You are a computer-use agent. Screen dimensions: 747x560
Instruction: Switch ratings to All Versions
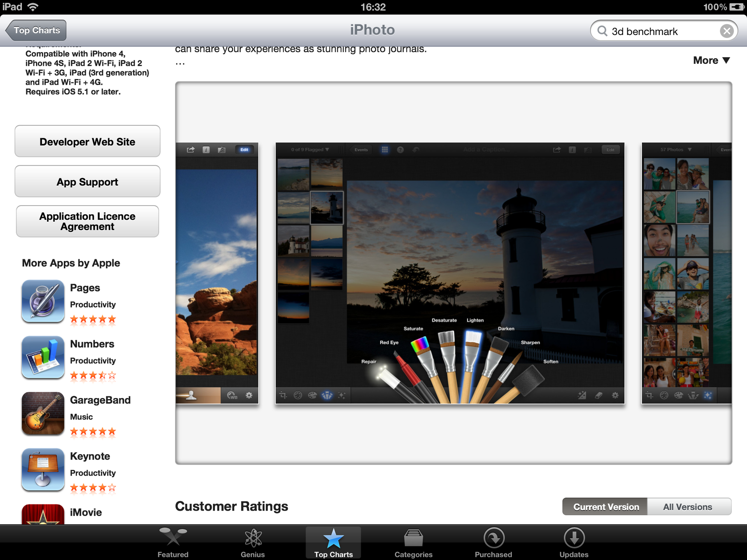click(687, 506)
